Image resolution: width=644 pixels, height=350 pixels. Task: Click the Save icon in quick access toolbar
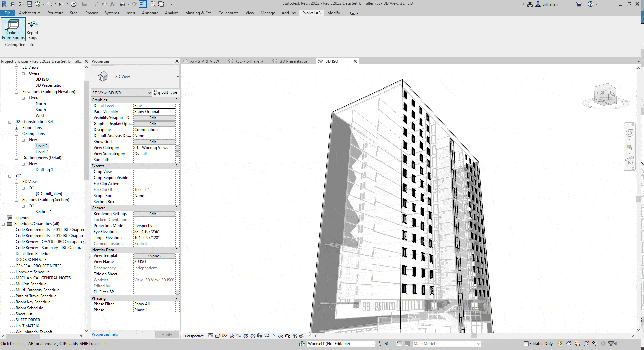click(x=30, y=4)
